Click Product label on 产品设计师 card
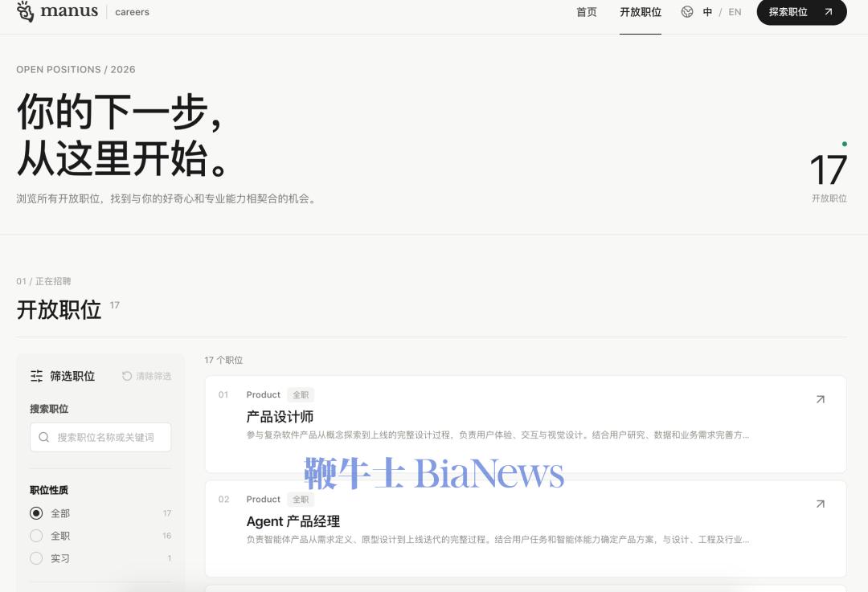The width and height of the screenshot is (868, 592). click(264, 394)
